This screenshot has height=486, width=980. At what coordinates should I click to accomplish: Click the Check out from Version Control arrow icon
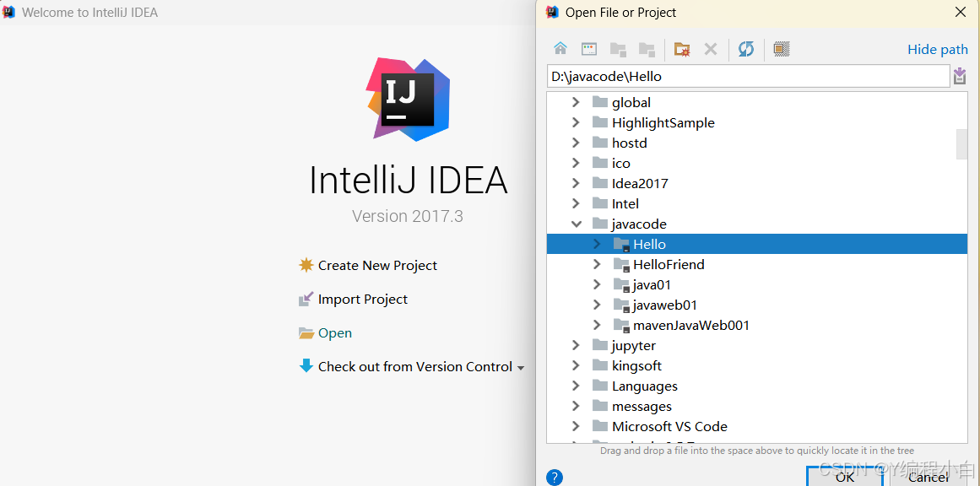pyautogui.click(x=306, y=366)
